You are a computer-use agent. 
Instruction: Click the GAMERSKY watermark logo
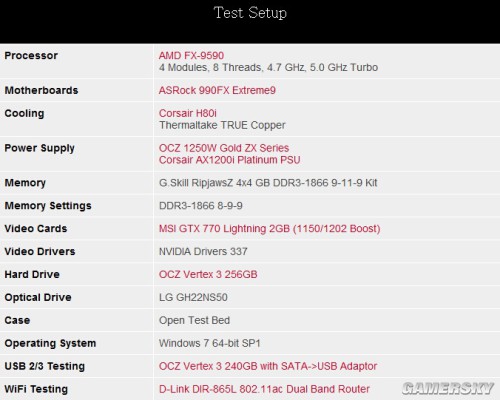point(447,388)
